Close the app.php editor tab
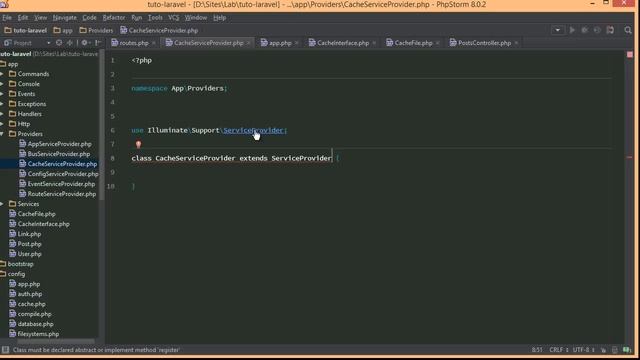The height and width of the screenshot is (360, 640). pos(297,43)
